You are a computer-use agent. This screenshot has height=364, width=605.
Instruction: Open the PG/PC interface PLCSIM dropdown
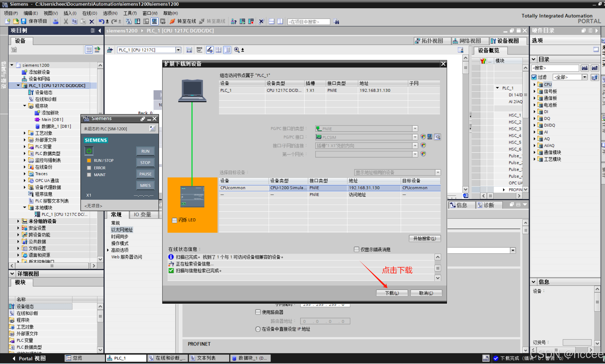tap(415, 137)
